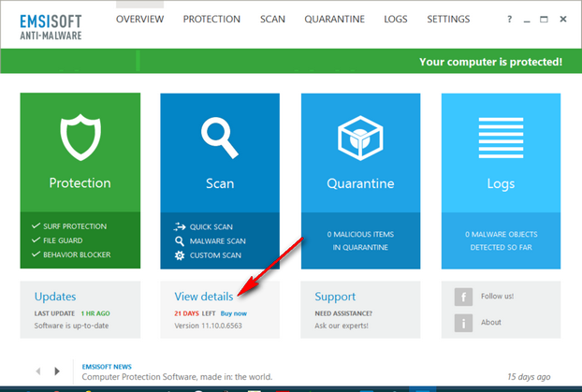Click the 'Last update 1 hr ago' text
This screenshot has width=582, height=392.
[x=72, y=313]
